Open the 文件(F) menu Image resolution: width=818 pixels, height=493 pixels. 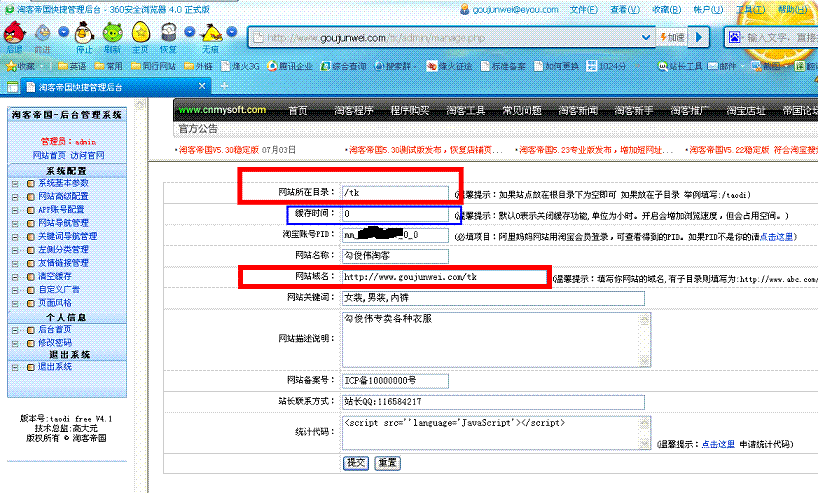[x=584, y=9]
